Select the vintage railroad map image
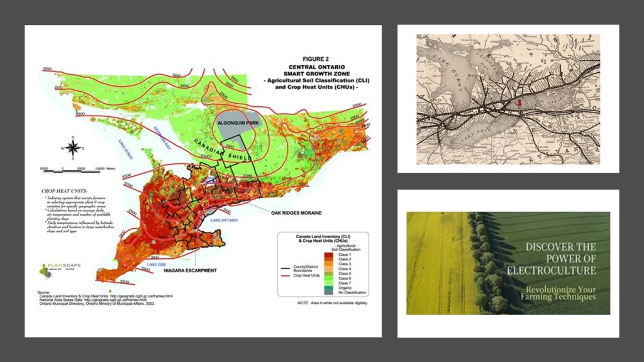Image resolution: width=644 pixels, height=362 pixels. tap(508, 99)
